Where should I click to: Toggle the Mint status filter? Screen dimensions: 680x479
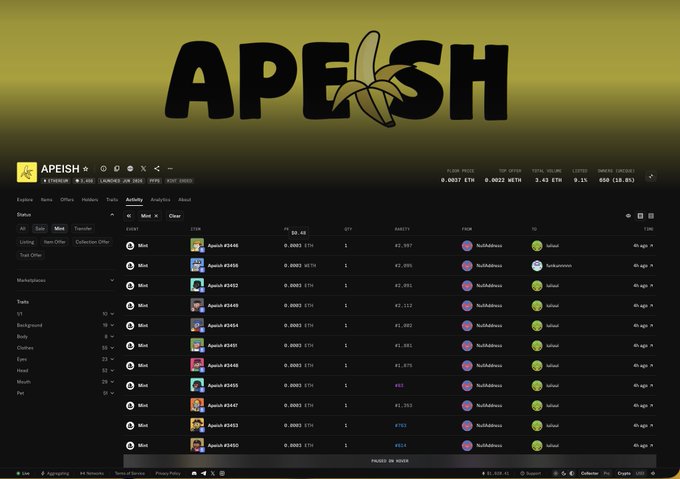click(x=59, y=228)
